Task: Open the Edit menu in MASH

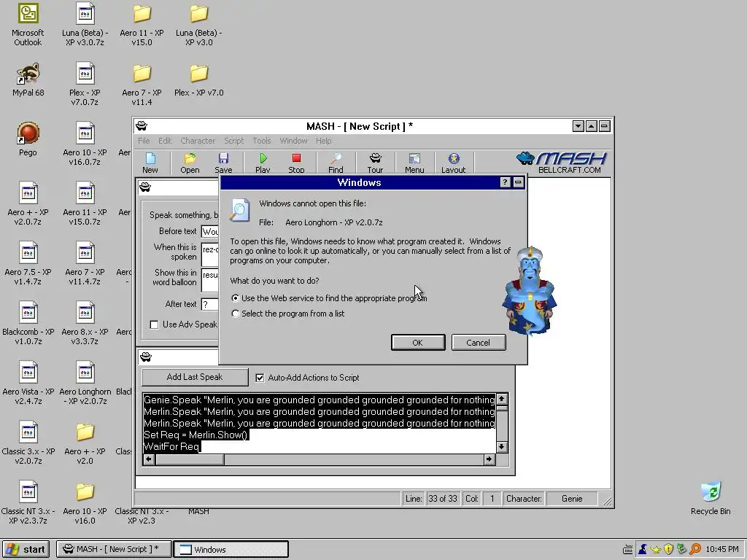Action: (x=165, y=141)
